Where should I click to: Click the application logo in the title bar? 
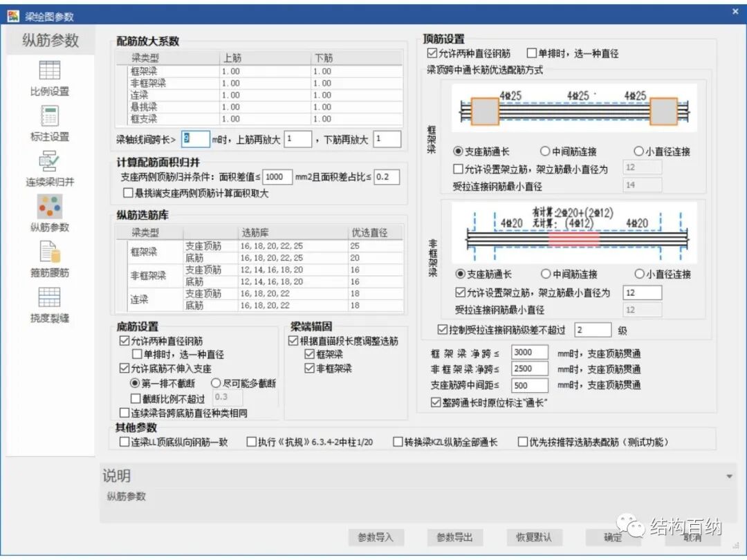coord(14,15)
